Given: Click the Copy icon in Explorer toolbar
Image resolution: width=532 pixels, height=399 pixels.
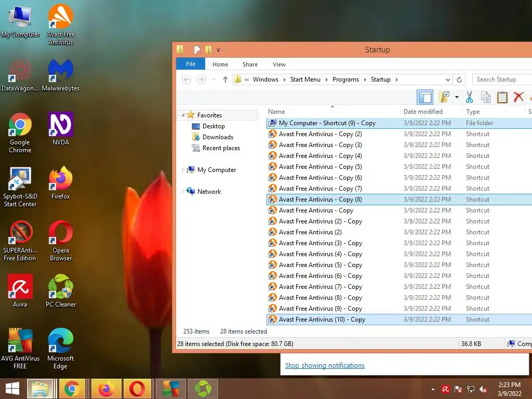Looking at the screenshot, I should 486,97.
